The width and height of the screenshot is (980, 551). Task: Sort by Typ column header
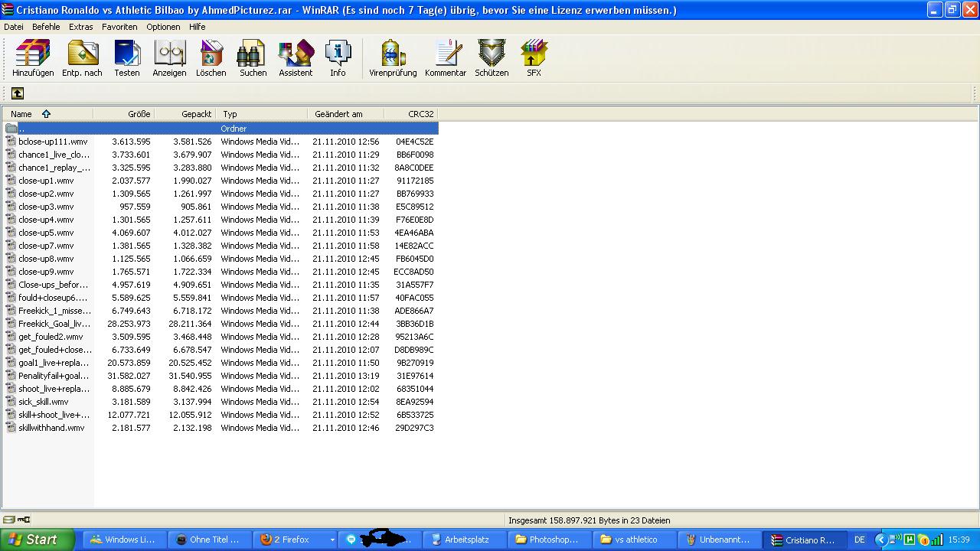[x=262, y=114]
